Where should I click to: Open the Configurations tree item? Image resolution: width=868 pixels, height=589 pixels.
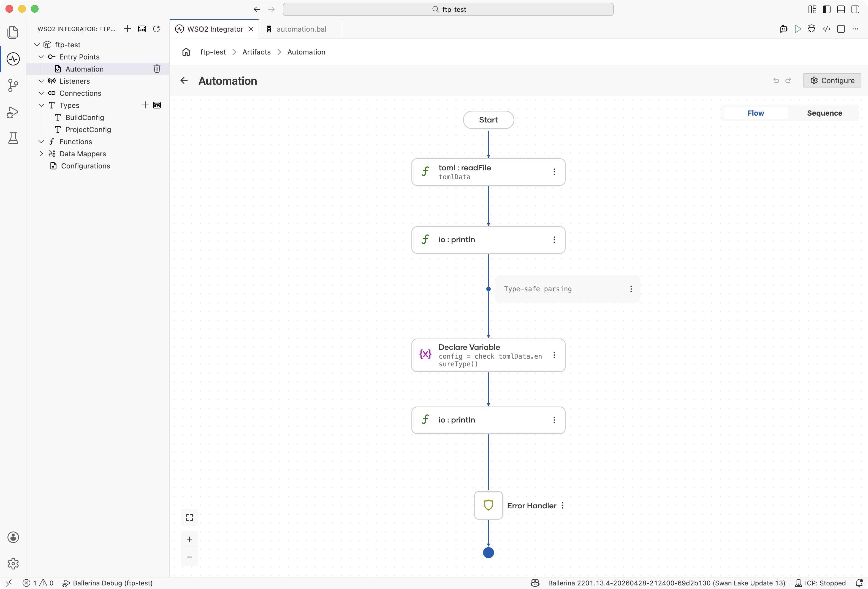coord(86,166)
